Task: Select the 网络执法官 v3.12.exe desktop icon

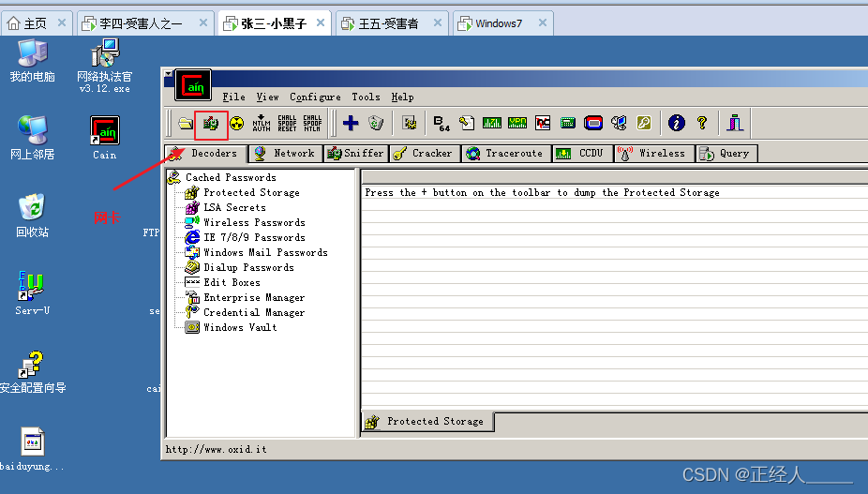Action: point(105,66)
